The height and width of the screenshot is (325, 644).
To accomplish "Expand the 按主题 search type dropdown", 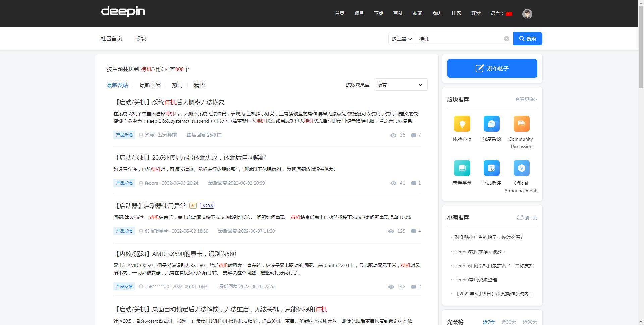I will click(402, 39).
